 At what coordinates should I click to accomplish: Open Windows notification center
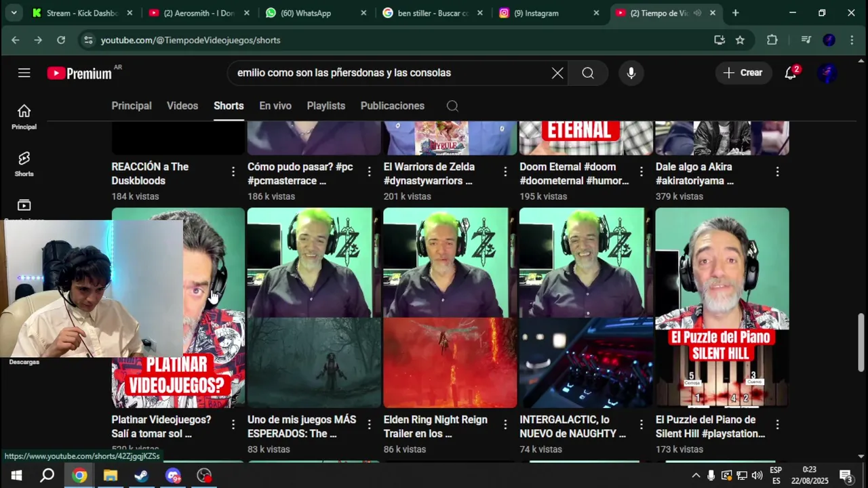[846, 475]
